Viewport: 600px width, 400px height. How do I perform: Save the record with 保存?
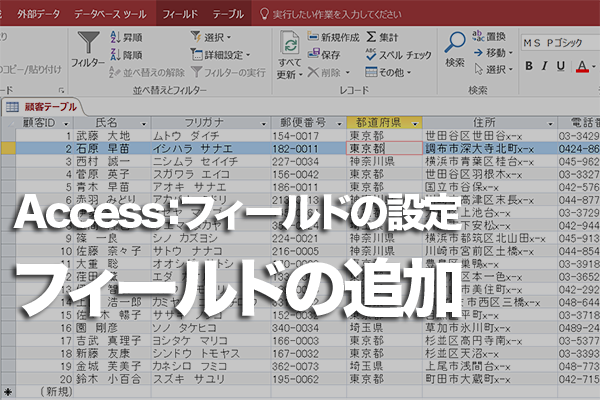pos(324,54)
